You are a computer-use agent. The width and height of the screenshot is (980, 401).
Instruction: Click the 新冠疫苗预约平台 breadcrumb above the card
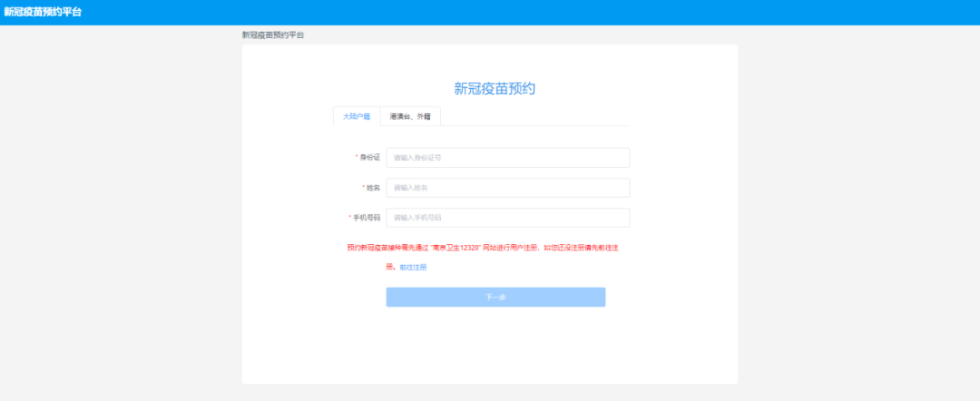pyautogui.click(x=273, y=35)
